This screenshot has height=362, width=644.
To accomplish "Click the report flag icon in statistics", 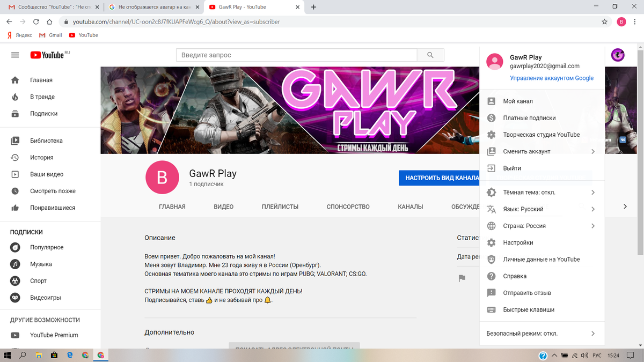I will (x=462, y=278).
